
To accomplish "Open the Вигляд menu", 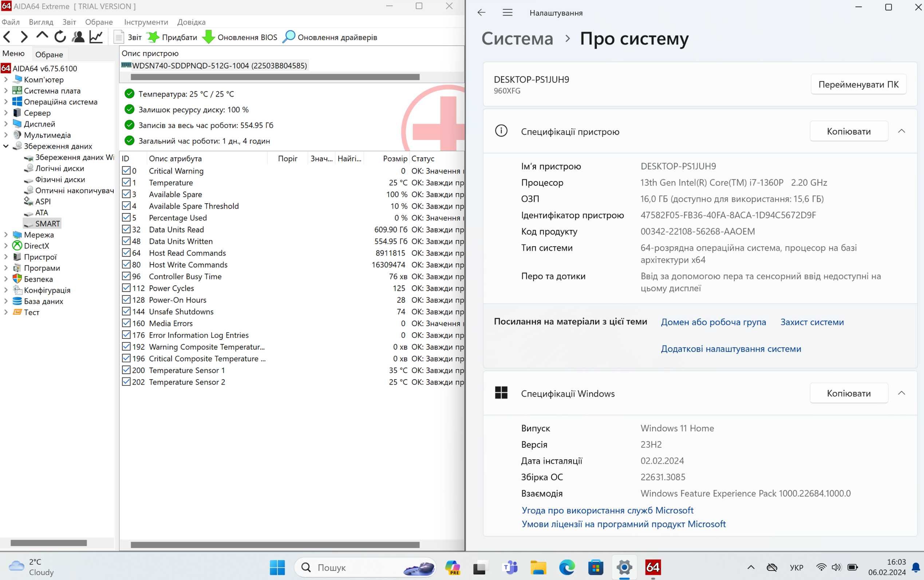I will point(41,22).
